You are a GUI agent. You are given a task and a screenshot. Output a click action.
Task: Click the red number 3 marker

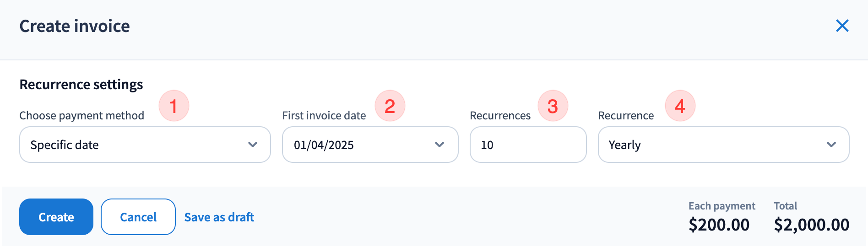click(553, 106)
